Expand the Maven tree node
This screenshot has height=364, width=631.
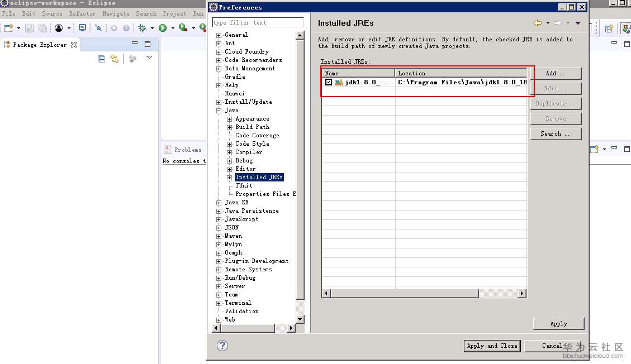219,236
